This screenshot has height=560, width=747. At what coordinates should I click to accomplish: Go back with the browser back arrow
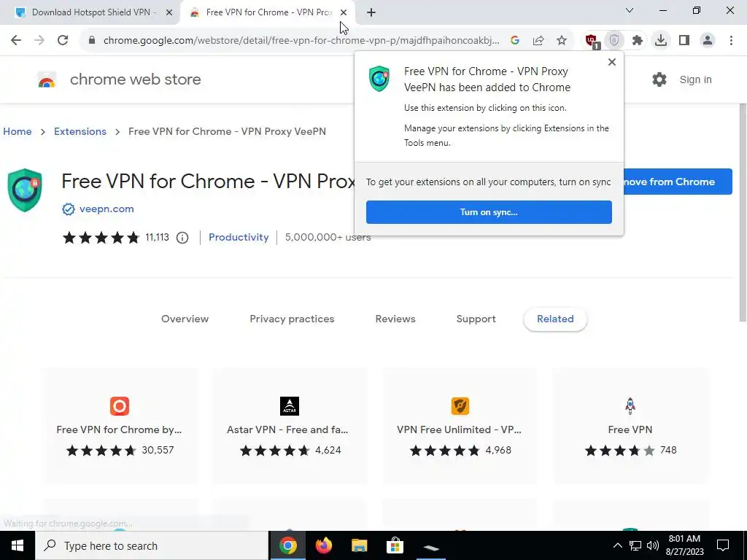pyautogui.click(x=16, y=41)
